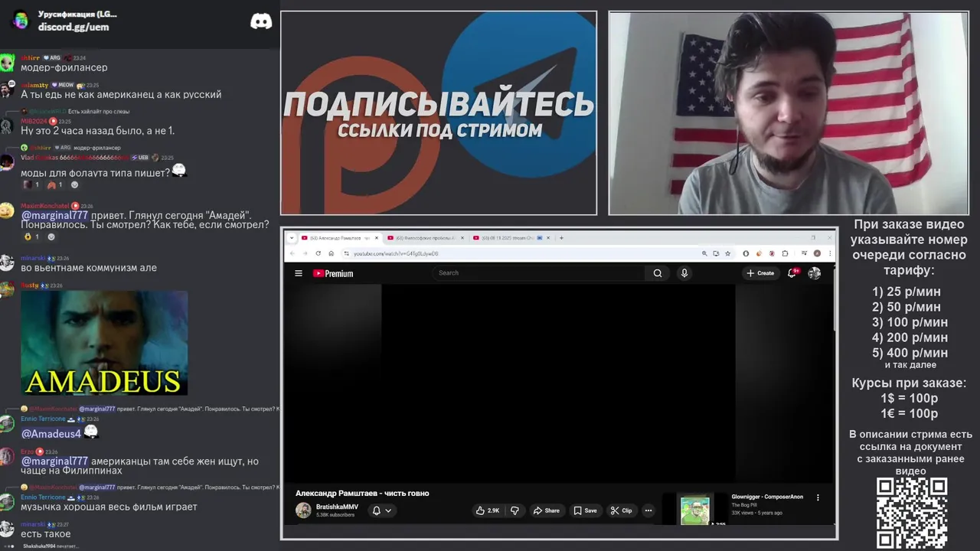Click the browser home icon

tap(331, 253)
